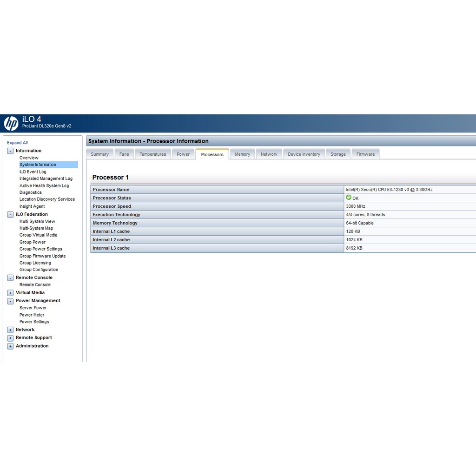Open Active Health System Log
Viewport: 476px width, 476px height.
point(44,185)
